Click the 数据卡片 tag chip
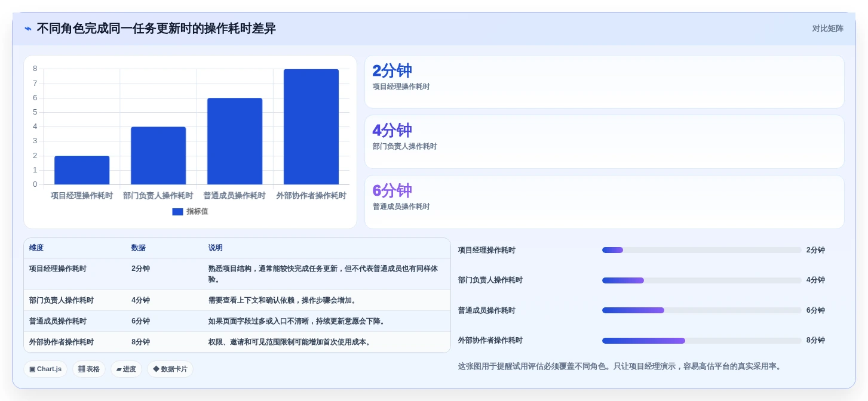This screenshot has width=868, height=401. pos(170,369)
